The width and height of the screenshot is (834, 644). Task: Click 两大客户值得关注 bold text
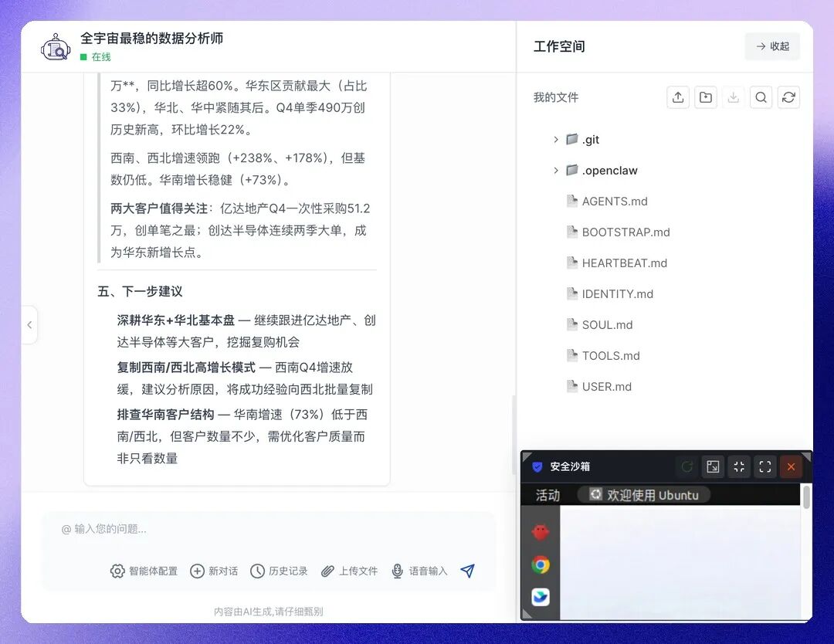159,208
